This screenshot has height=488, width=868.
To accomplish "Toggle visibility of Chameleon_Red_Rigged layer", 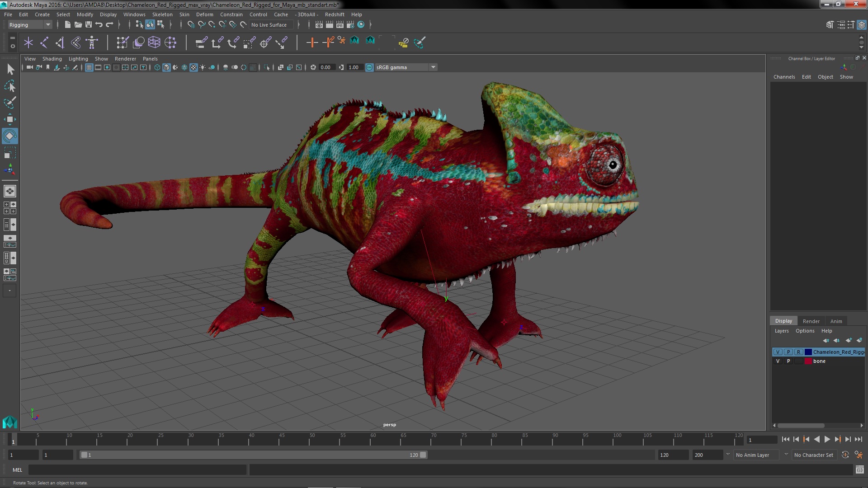I will pos(778,352).
